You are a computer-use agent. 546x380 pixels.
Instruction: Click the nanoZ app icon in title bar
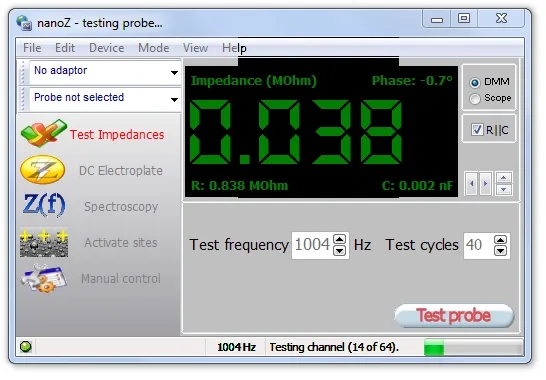point(24,23)
